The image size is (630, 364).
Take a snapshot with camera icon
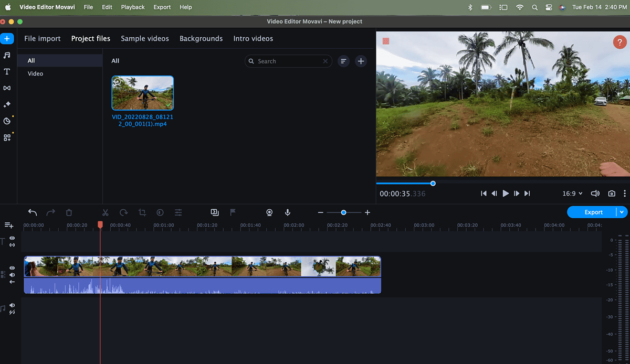pyautogui.click(x=612, y=194)
